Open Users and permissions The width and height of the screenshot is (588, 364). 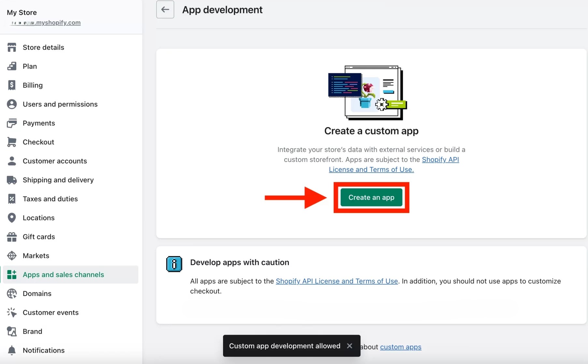point(71,104)
